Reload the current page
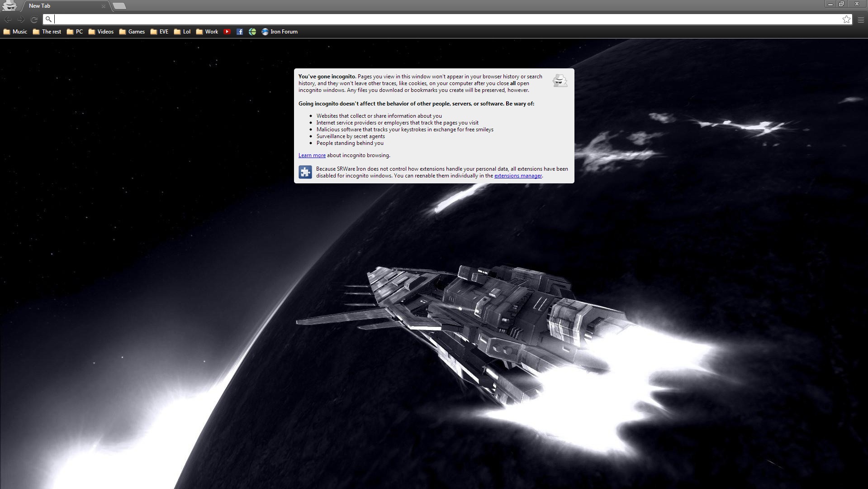Image resolution: width=868 pixels, height=489 pixels. 34,19
